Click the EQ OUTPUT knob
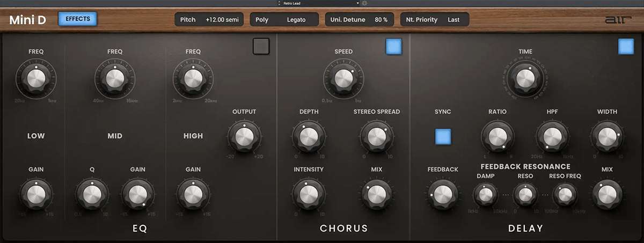644x243 pixels. 244,137
